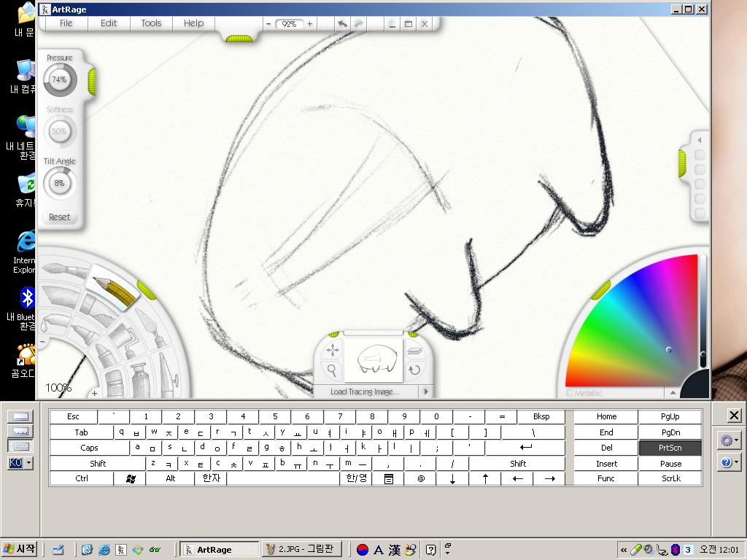Click Reset in tool settings panel
Image resolution: width=747 pixels, height=560 pixels.
coord(60,217)
